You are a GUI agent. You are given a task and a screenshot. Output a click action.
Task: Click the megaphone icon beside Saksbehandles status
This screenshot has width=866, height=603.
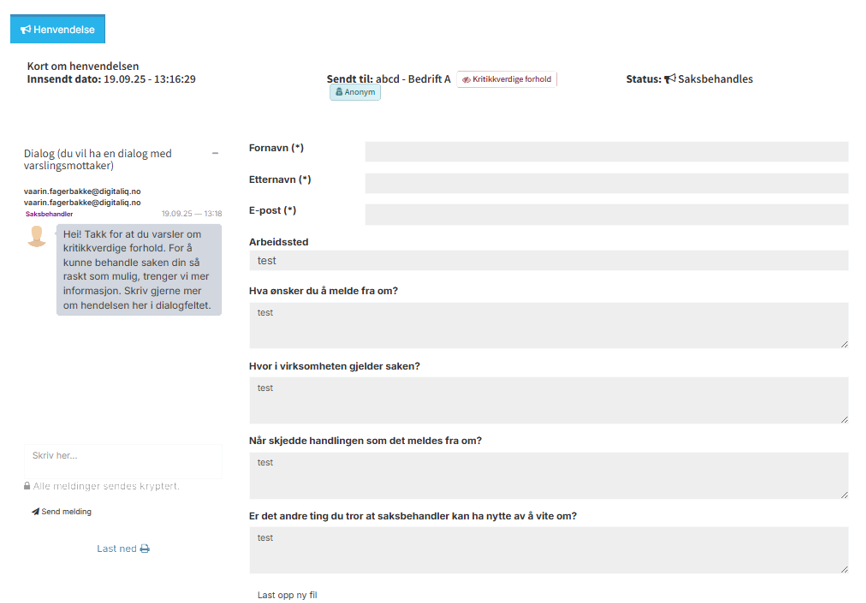(x=670, y=79)
